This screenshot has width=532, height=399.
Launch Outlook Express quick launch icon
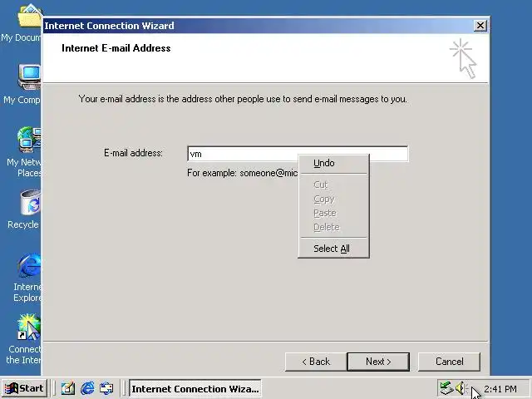pos(106,388)
